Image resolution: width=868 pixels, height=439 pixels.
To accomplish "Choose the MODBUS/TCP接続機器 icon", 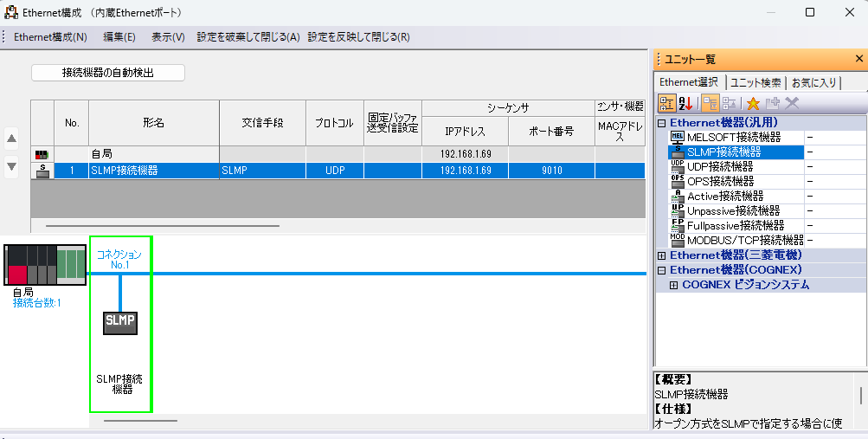I will click(678, 240).
